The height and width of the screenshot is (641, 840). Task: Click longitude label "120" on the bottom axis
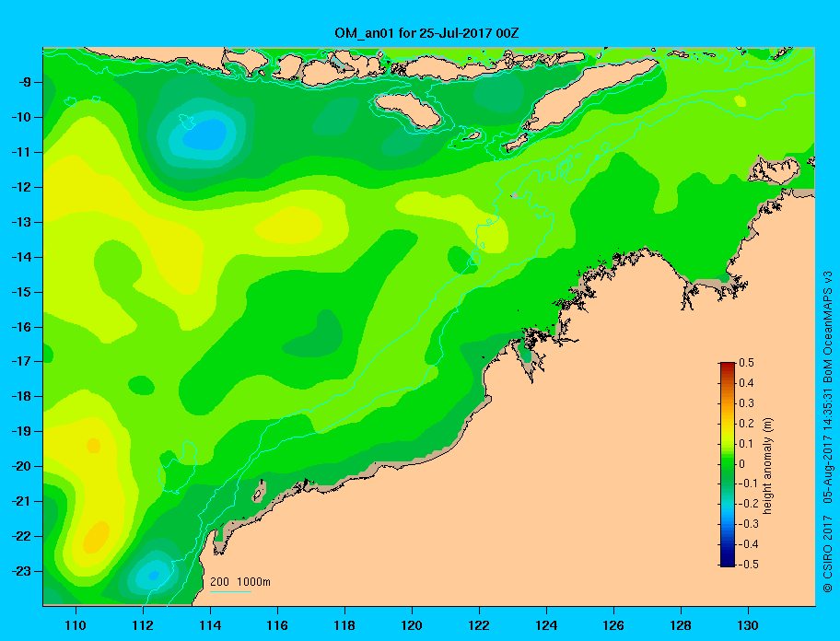coord(412,625)
